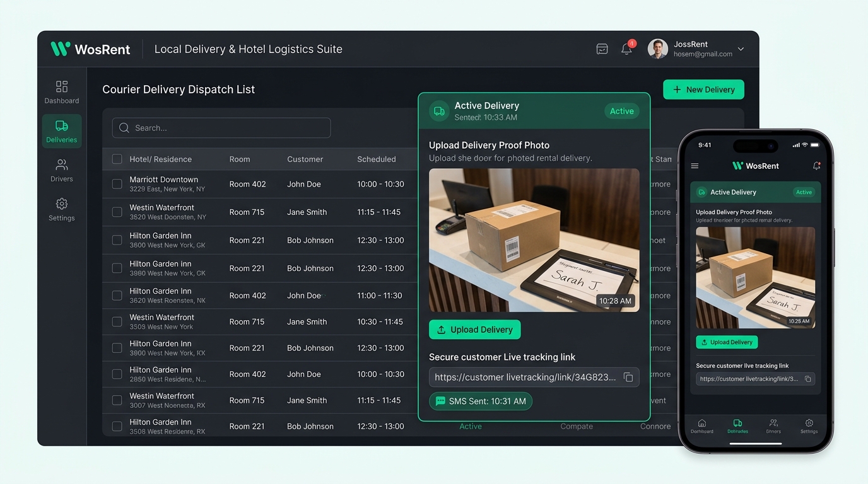
Task: Check the Westin Waterfront Doonsten row checkbox
Action: click(117, 212)
